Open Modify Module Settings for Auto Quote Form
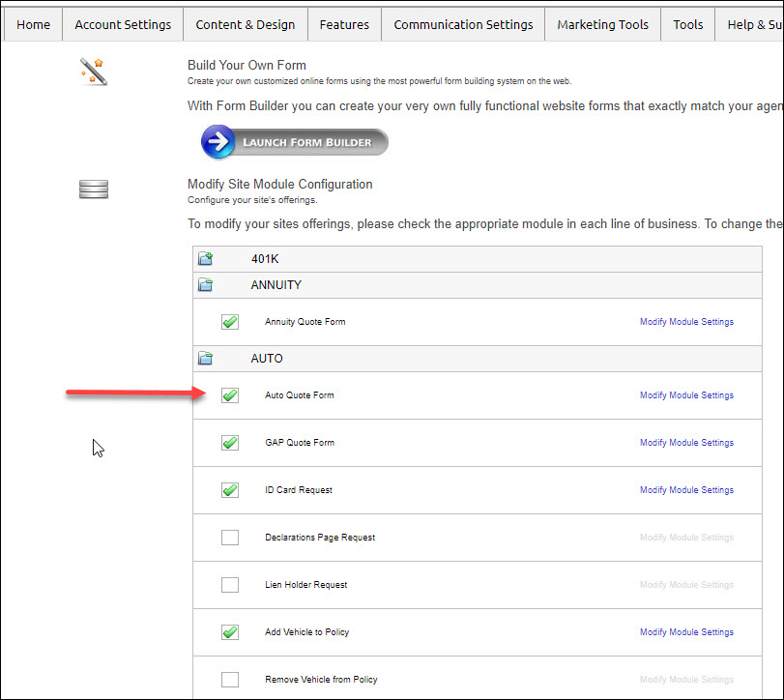Screen dimensions: 784x700 point(686,394)
